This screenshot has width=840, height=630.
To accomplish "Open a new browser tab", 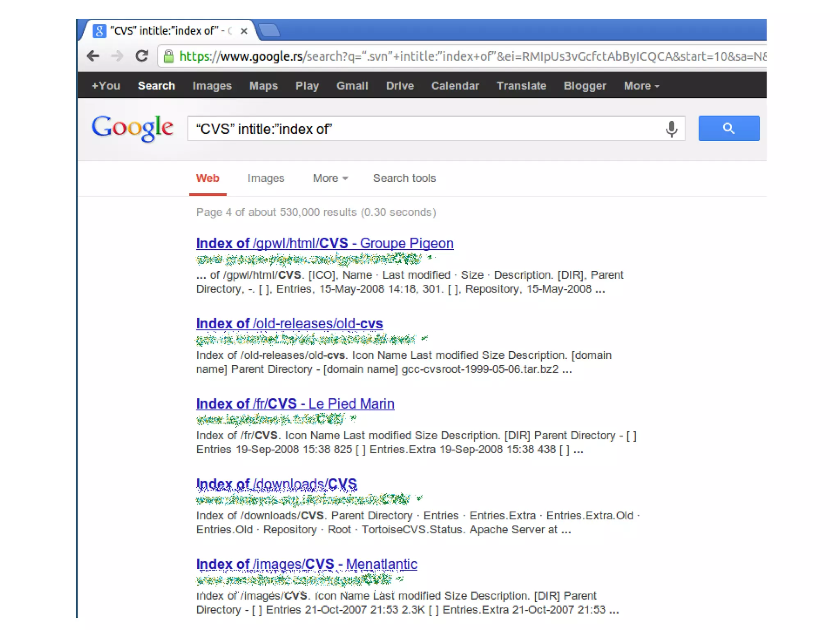I will tap(269, 31).
